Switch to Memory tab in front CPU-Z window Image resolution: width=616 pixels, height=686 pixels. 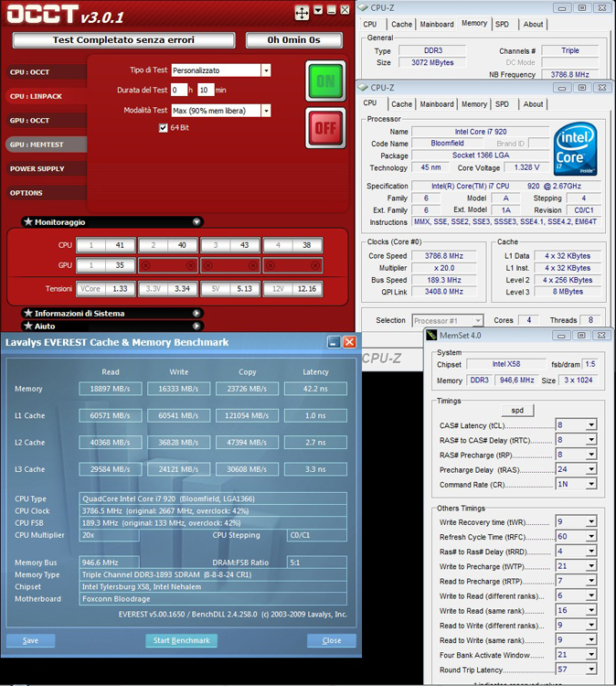pyautogui.click(x=474, y=104)
